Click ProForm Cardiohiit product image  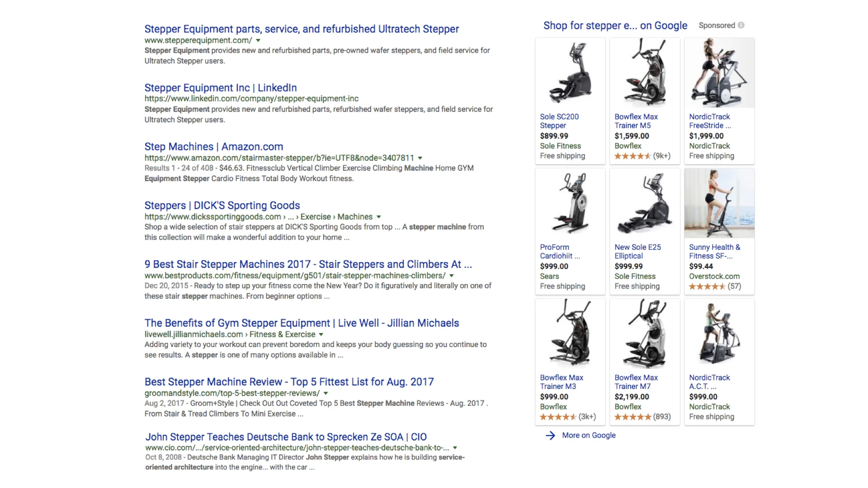coord(570,203)
